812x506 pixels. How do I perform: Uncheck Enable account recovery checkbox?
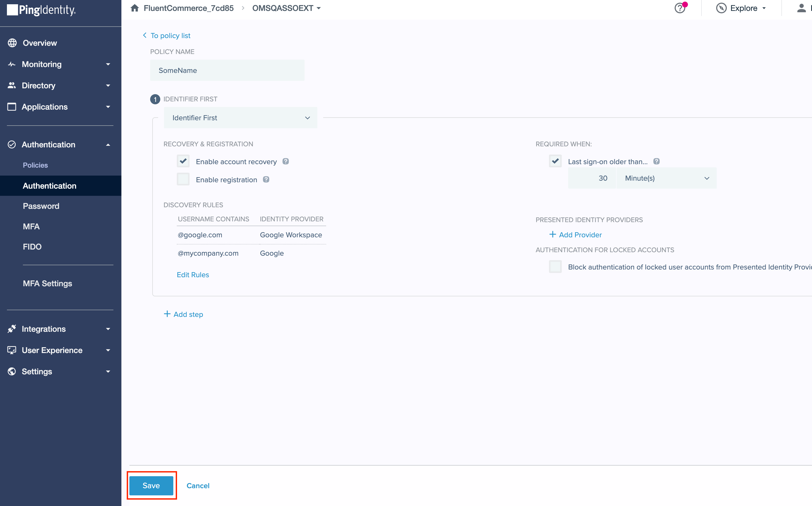pos(183,161)
